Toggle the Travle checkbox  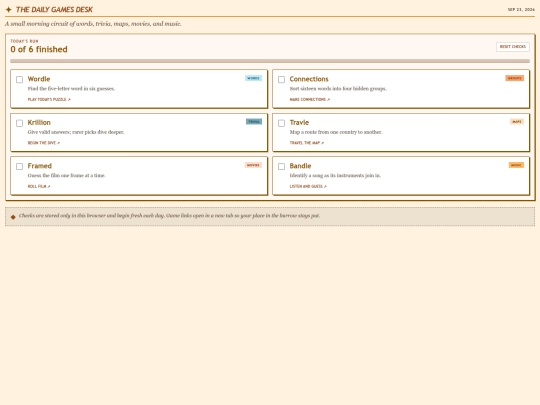[x=281, y=123]
